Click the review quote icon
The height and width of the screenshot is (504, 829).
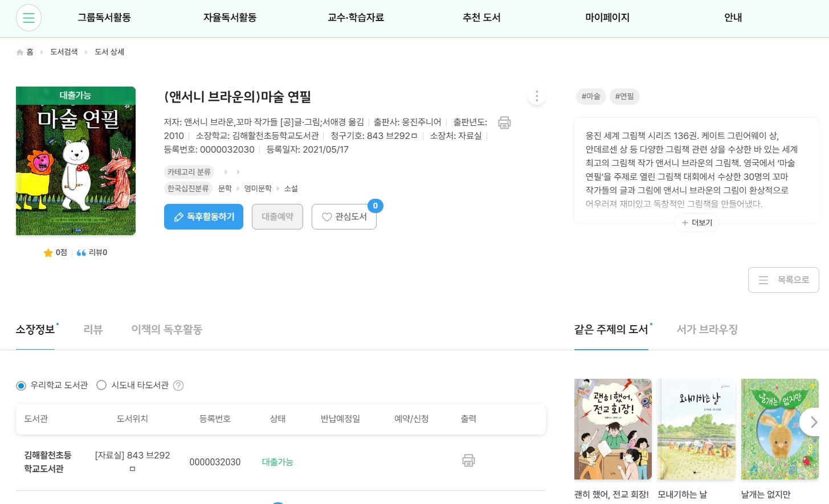(81, 253)
